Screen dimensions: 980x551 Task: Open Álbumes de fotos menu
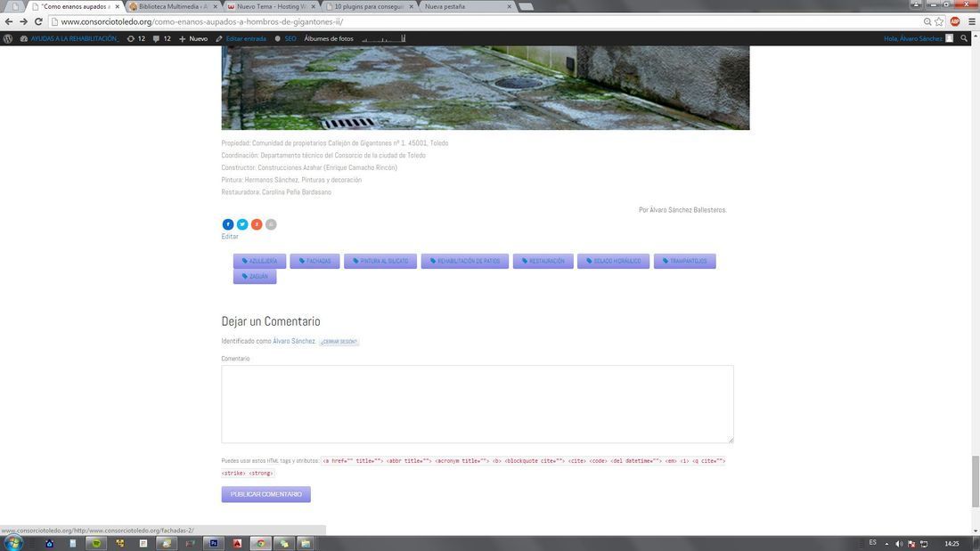pyautogui.click(x=329, y=39)
